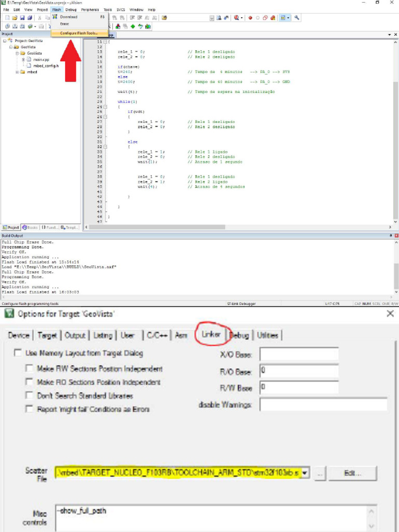Toggle Report 'might fail' Conditions as Errors
The height and width of the screenshot is (532, 399).
(30, 409)
